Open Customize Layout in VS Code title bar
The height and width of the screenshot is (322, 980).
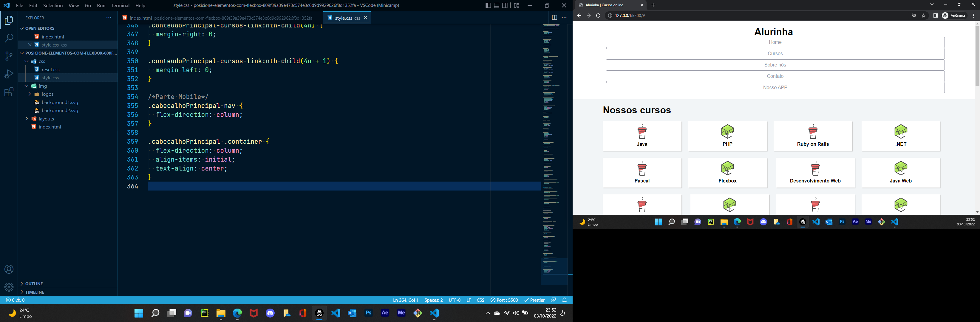pos(516,5)
